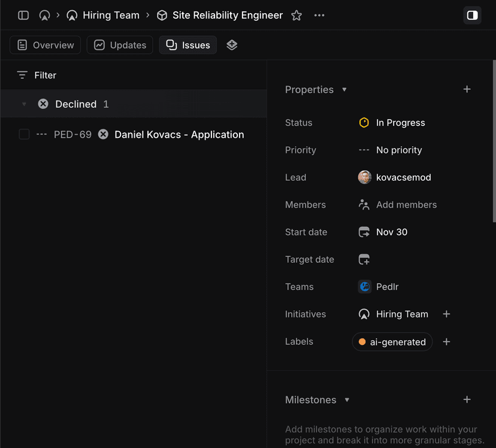The height and width of the screenshot is (448, 496).
Task: Collapse the Declined group
Action: click(24, 104)
